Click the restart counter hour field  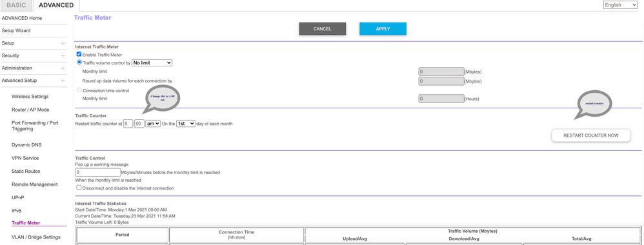(128, 124)
